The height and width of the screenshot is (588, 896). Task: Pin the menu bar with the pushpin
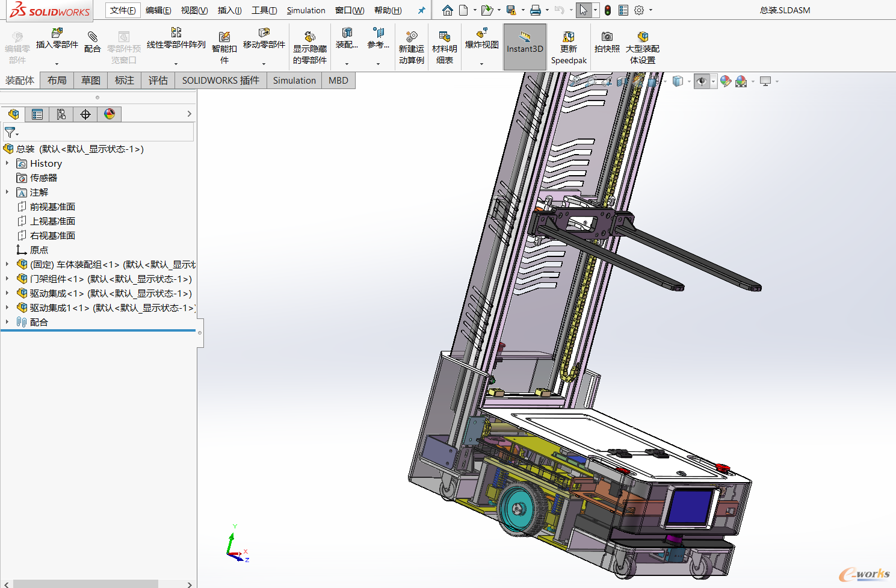coord(421,10)
